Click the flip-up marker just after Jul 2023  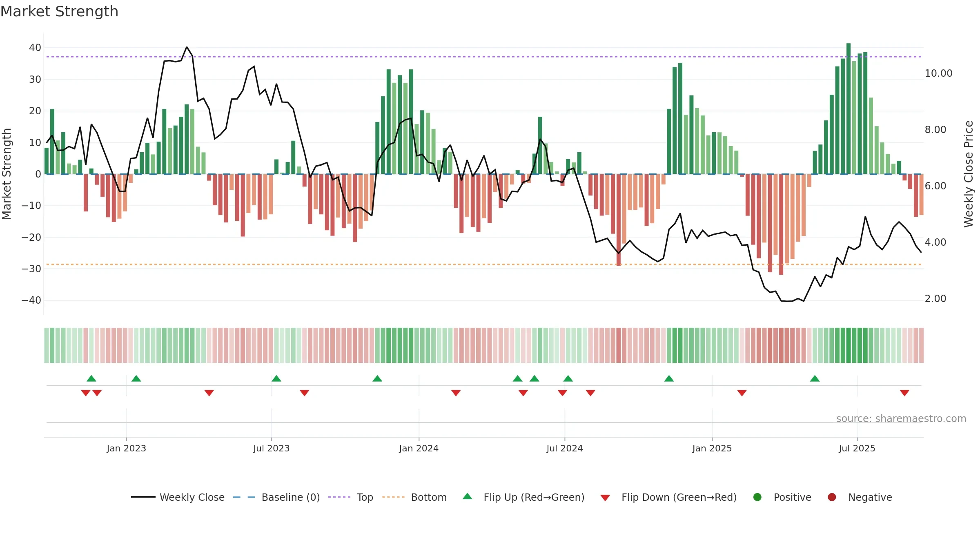coord(276,378)
